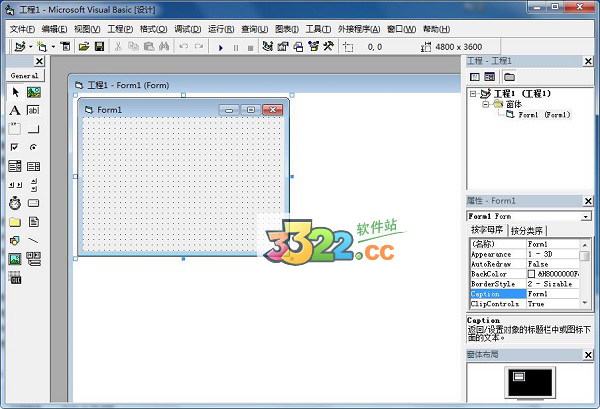Select the OptionButton control tool
The image size is (600, 409).
(34, 147)
